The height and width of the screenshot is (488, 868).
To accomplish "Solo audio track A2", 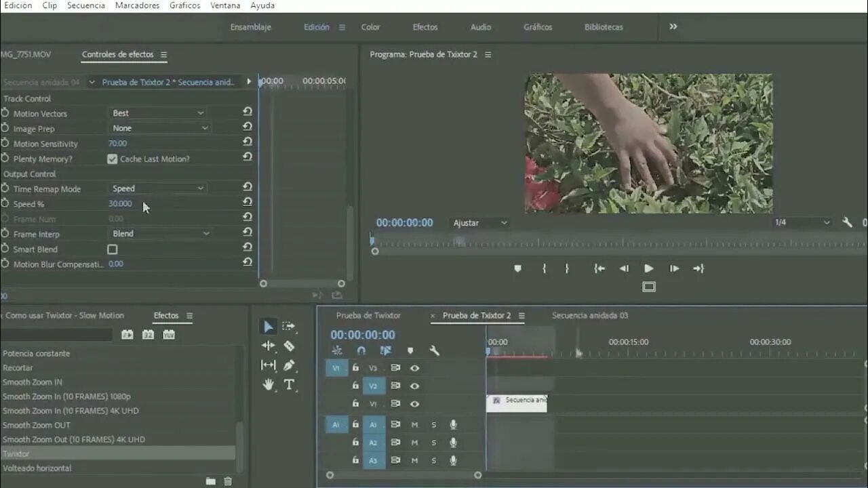I will (434, 443).
